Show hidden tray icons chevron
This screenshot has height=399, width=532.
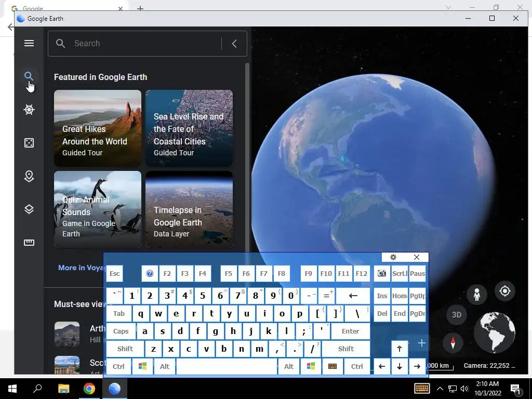pyautogui.click(x=440, y=389)
